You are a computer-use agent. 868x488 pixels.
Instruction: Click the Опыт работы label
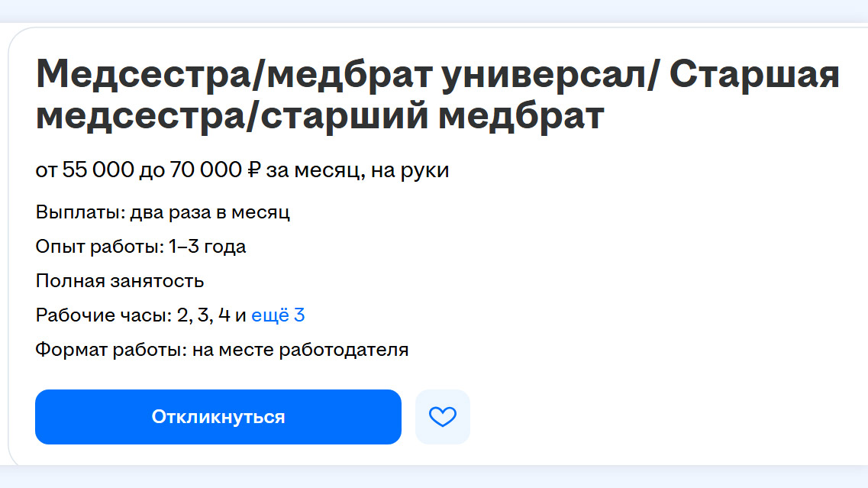click(100, 247)
